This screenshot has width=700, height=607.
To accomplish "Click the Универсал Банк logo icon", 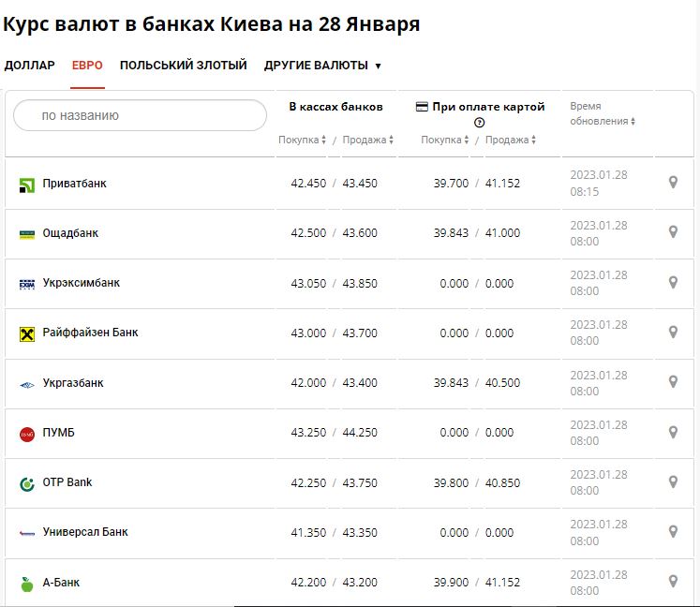I will 27,533.
